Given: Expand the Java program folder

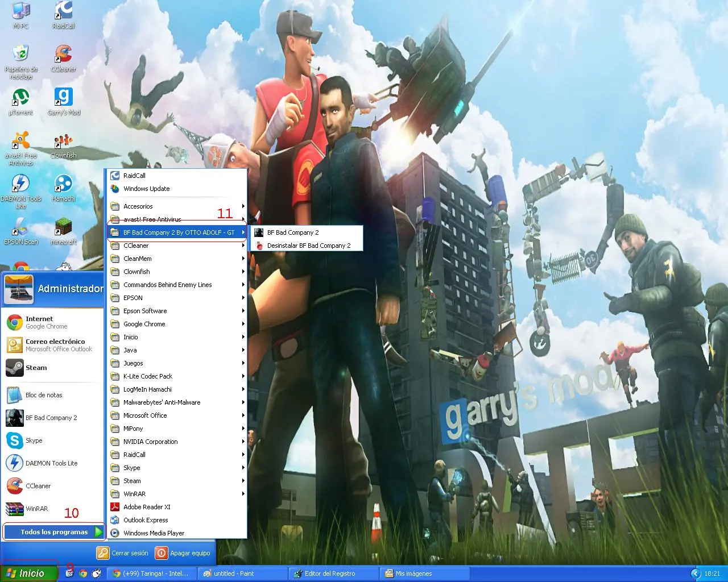Looking at the screenshot, I should tap(177, 350).
